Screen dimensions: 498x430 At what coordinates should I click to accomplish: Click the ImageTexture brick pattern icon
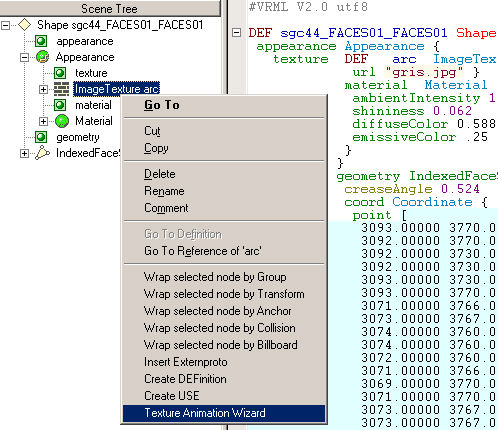tap(61, 89)
